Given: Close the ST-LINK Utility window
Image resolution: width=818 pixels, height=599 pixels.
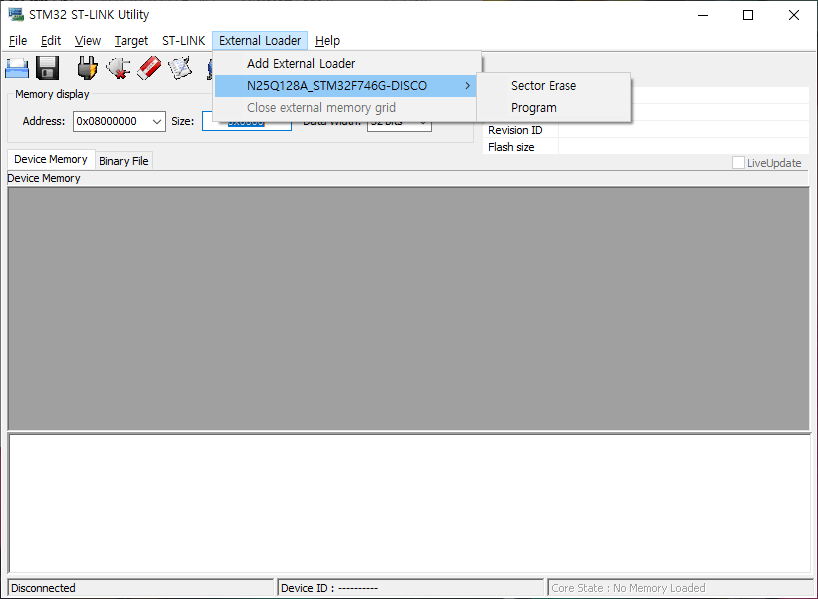Looking at the screenshot, I should [793, 15].
